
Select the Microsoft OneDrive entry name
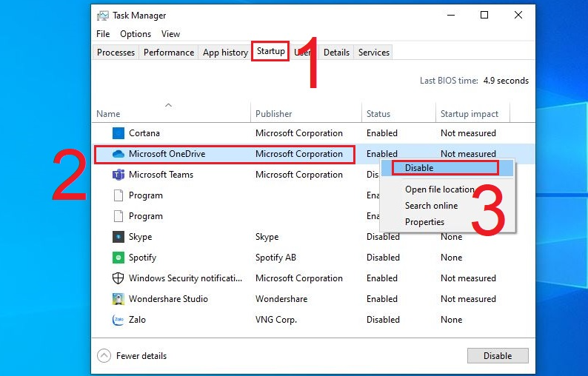click(x=167, y=154)
